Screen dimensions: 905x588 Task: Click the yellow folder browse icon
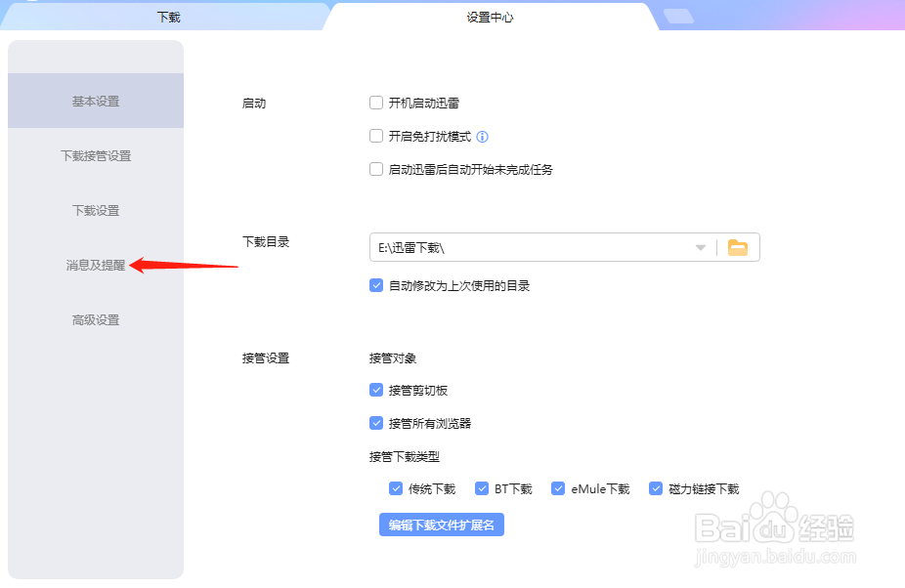(738, 248)
